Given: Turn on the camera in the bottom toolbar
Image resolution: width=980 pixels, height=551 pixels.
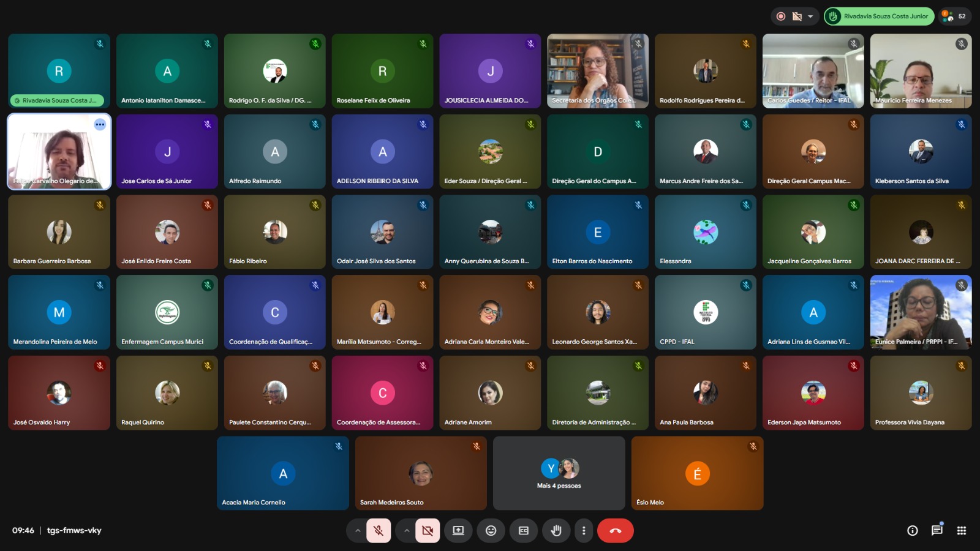Looking at the screenshot, I should [x=428, y=531].
